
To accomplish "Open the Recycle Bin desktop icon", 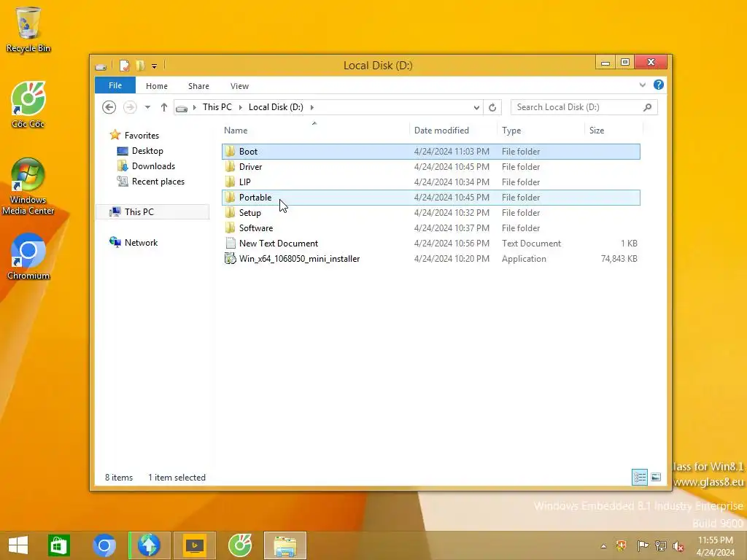I will coord(28,29).
